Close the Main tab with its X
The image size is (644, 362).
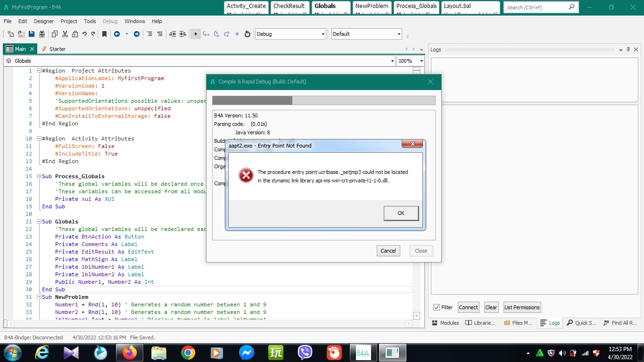click(32, 49)
